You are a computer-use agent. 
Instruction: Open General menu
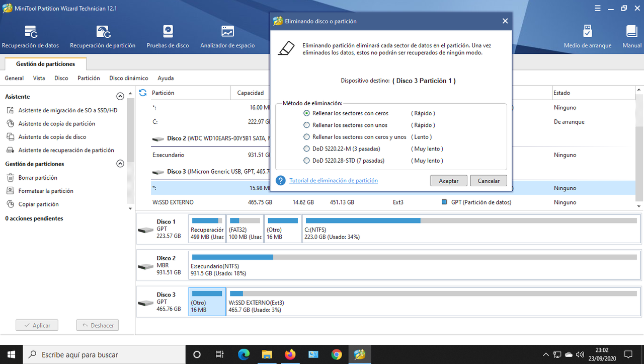14,78
